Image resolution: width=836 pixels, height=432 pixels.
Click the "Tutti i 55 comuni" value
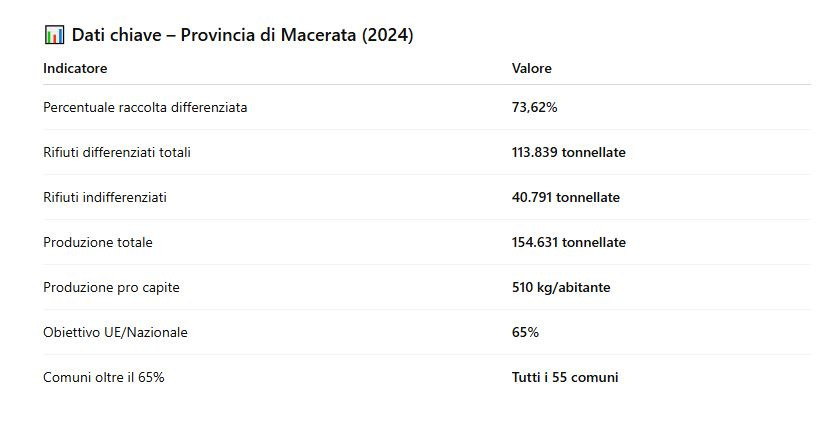pyautogui.click(x=565, y=377)
